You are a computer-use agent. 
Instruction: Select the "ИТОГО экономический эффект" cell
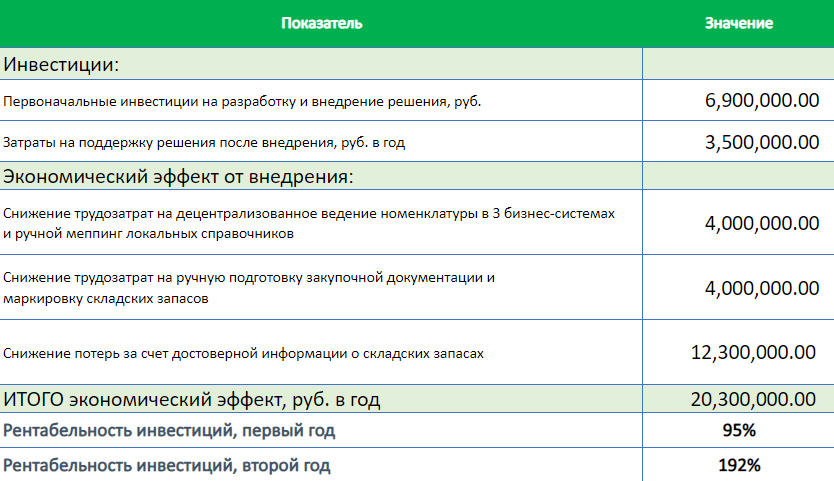(x=192, y=400)
